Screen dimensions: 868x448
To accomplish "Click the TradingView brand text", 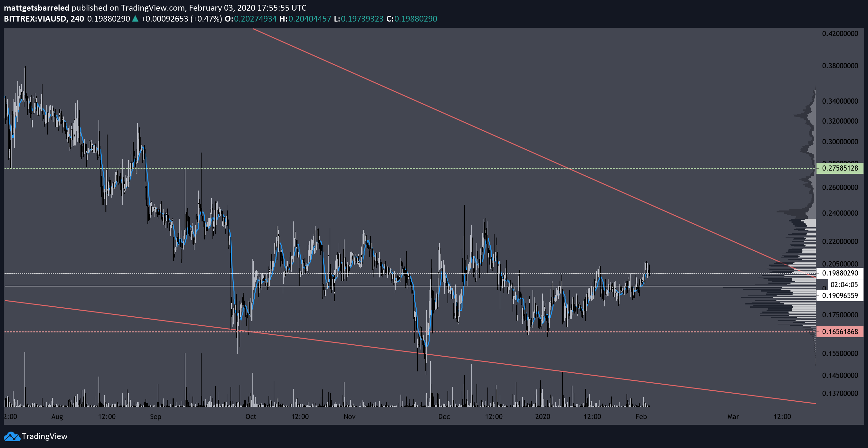I will 44,436.
